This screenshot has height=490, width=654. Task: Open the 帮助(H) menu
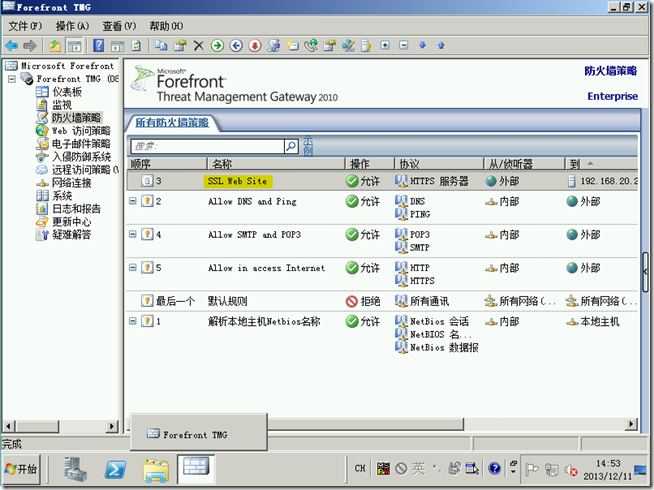pyautogui.click(x=166, y=26)
